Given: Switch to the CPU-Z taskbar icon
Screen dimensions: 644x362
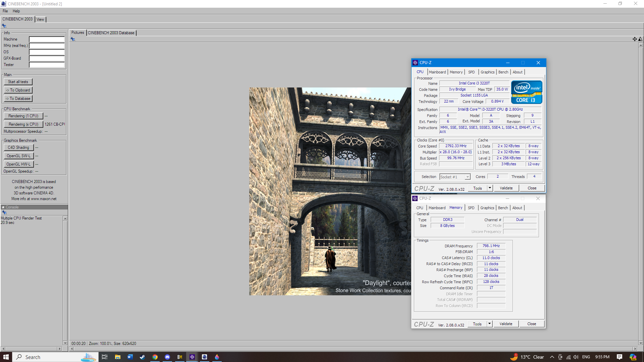Looking at the screenshot, I should click(192, 357).
